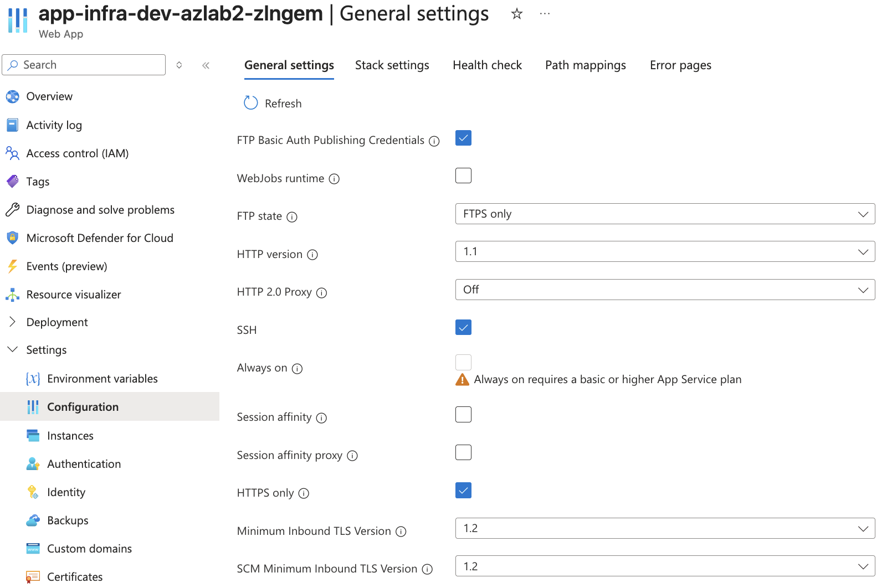Show info for FTP Basic Auth Publishing Credentials
This screenshot has width=892, height=588.
pyautogui.click(x=434, y=141)
